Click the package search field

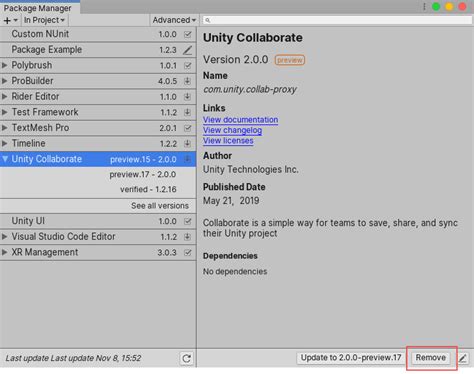(x=338, y=20)
